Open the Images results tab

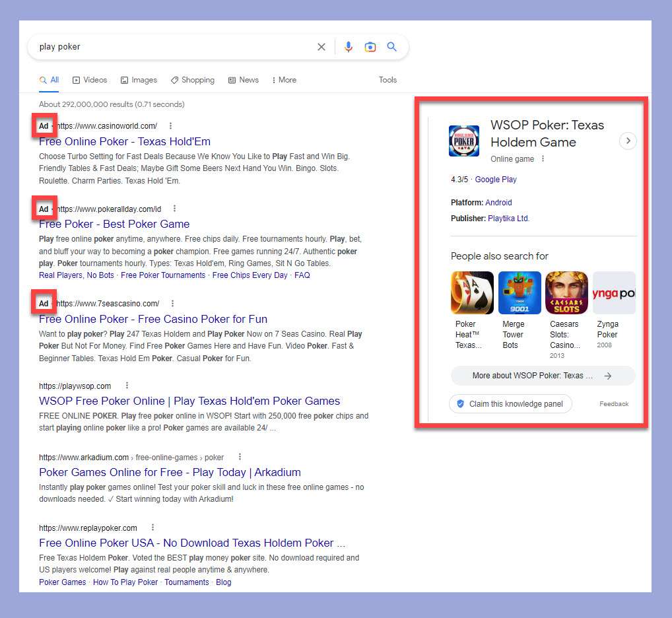coord(139,80)
